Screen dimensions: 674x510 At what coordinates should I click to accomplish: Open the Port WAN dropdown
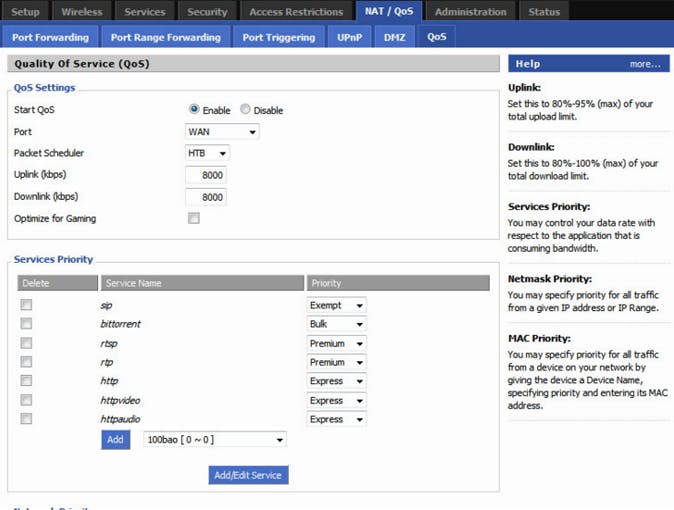click(222, 132)
